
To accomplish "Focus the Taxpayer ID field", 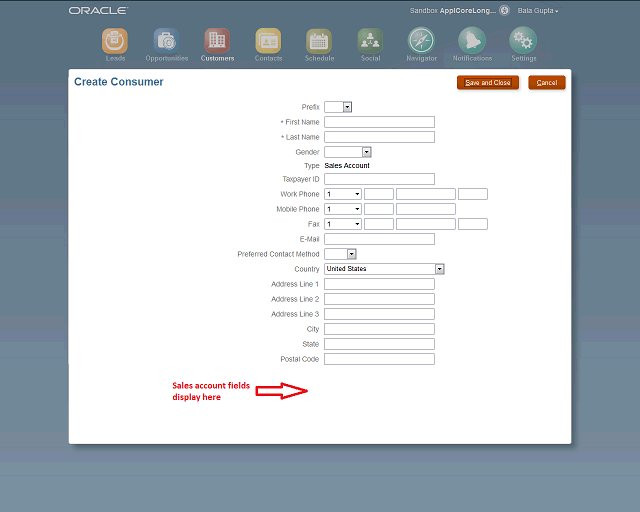I will (x=379, y=179).
